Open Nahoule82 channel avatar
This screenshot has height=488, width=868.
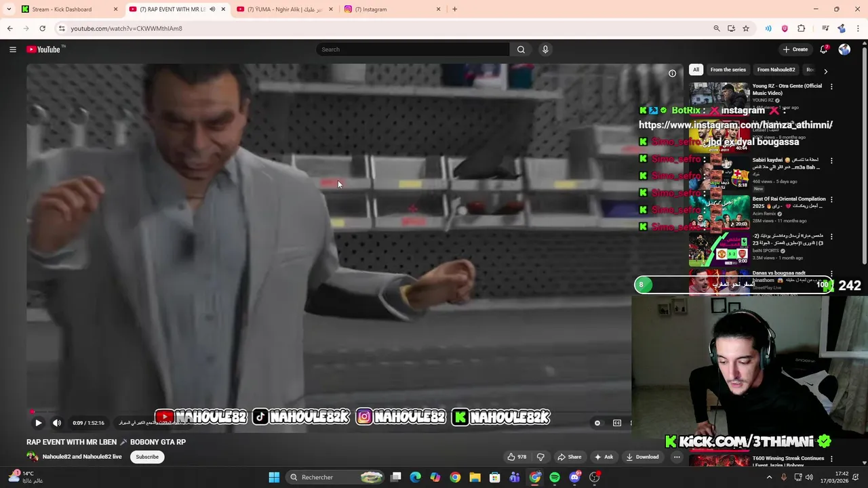tap(32, 457)
